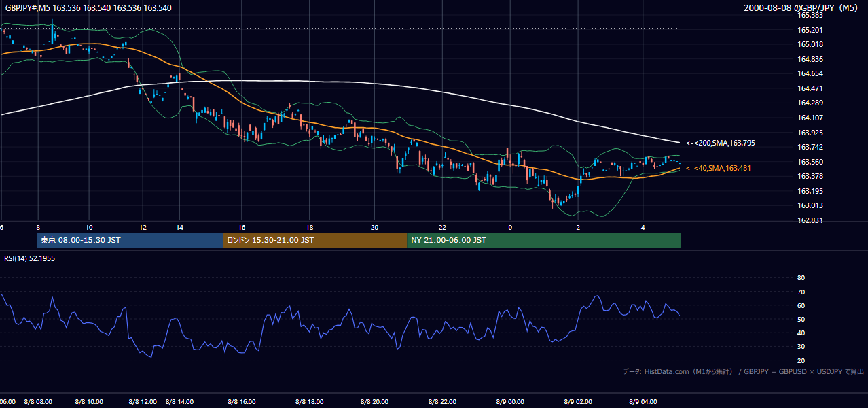The image size is (868, 408).
Task: Click the date label 8/8 12:00
Action: tap(143, 402)
